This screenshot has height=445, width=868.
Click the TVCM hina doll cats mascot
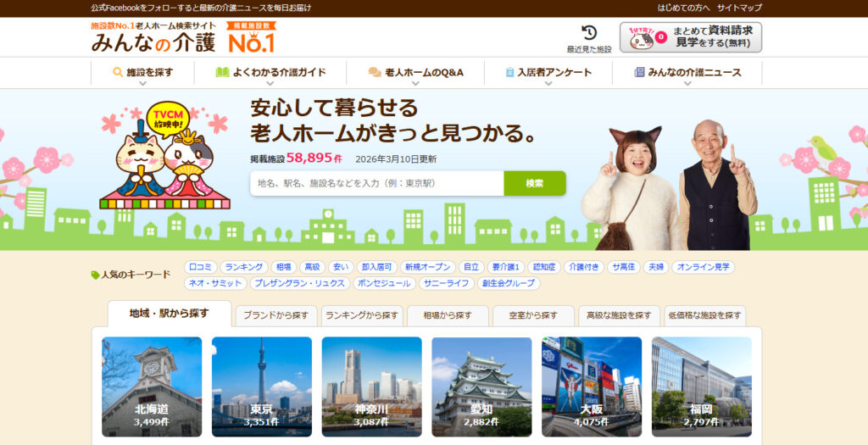point(165,157)
